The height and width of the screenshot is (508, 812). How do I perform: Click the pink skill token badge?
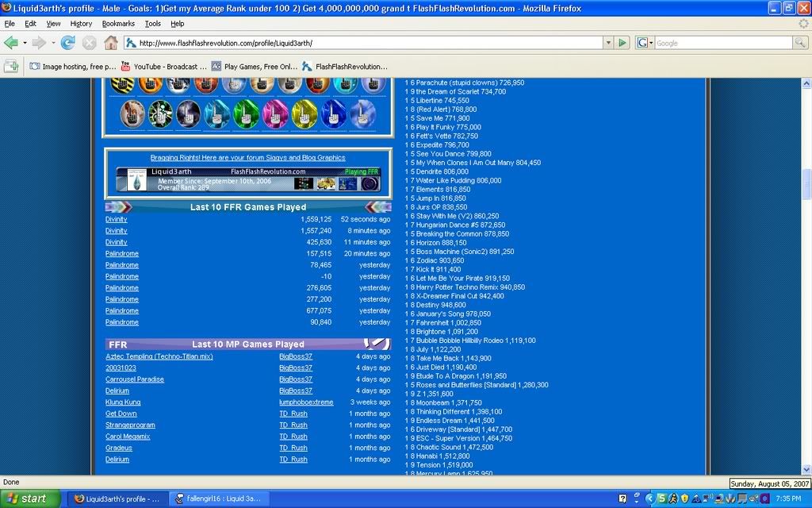tap(274, 114)
